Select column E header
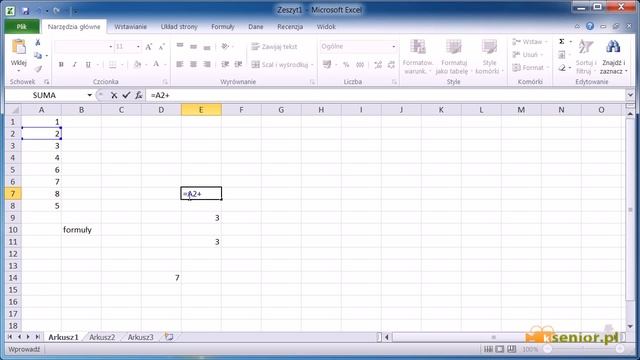The image size is (640, 360). (201, 110)
